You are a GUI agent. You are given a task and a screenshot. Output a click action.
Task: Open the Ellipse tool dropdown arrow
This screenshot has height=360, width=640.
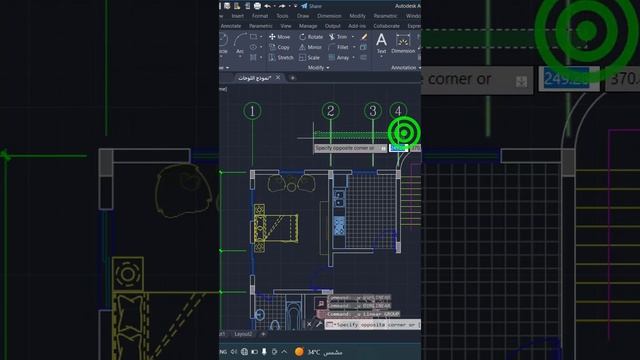261,47
